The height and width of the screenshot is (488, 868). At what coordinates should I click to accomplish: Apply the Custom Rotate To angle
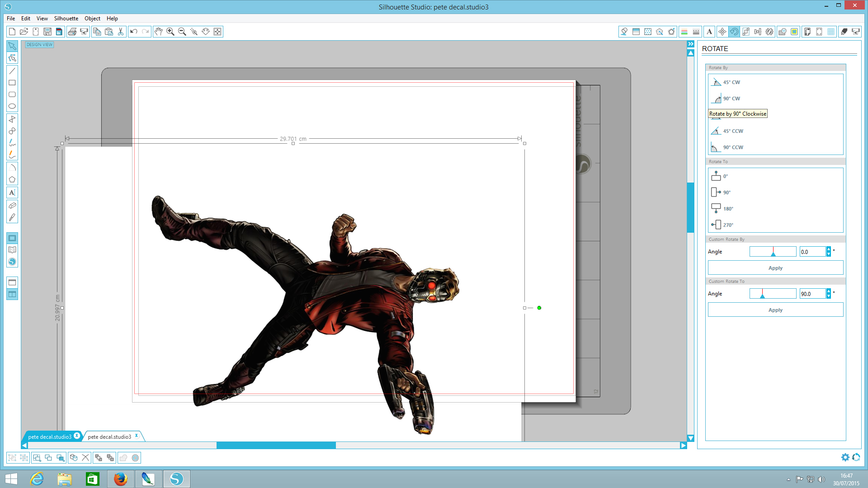775,310
